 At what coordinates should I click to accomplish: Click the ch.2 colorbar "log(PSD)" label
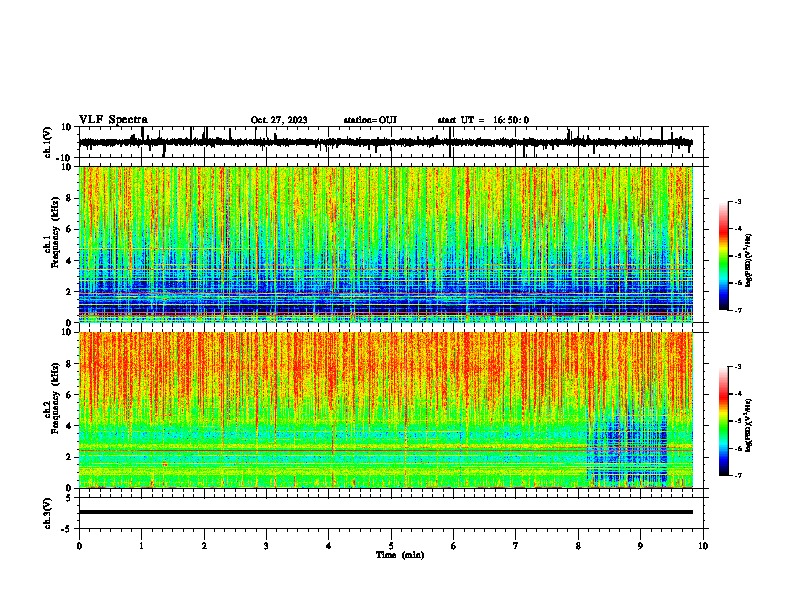click(x=748, y=425)
